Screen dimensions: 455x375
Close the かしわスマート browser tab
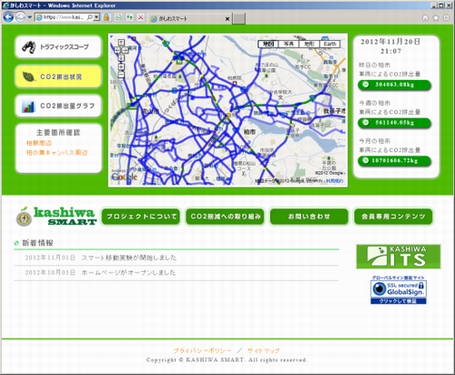coord(227,19)
